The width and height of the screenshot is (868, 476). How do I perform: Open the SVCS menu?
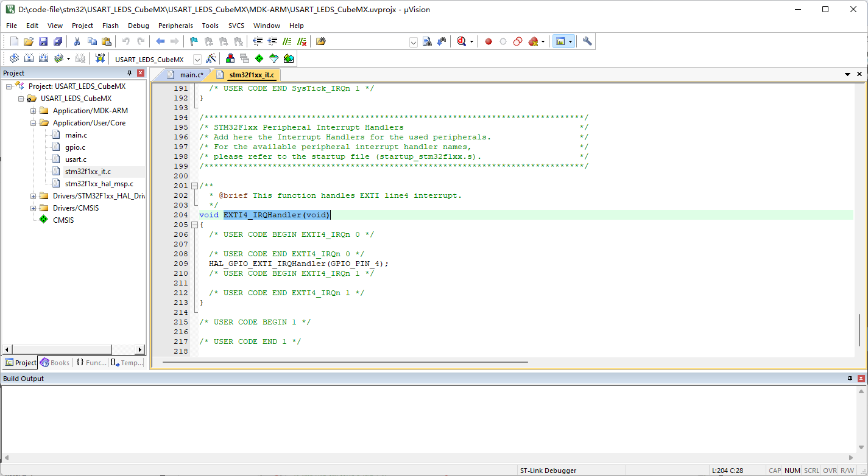click(x=236, y=26)
